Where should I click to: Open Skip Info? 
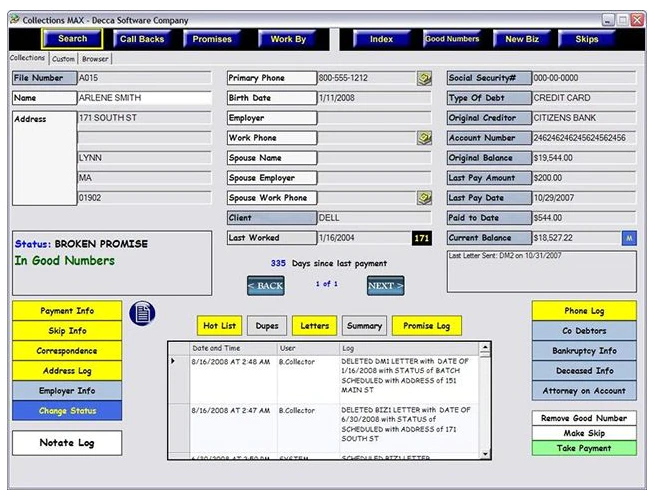(67, 331)
